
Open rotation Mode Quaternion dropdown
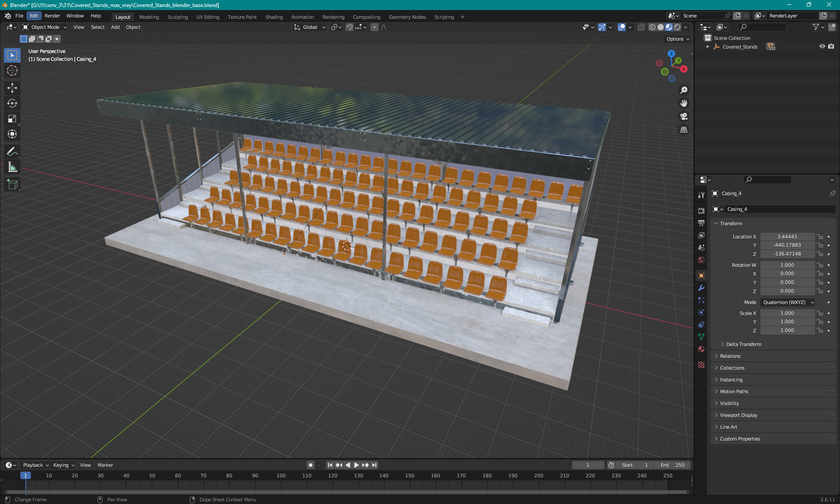click(787, 302)
